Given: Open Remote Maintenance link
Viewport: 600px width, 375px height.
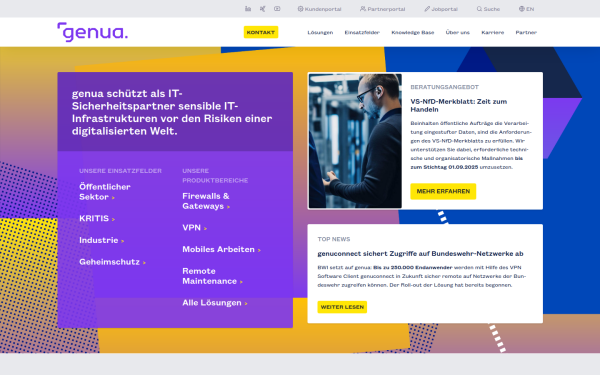Looking at the screenshot, I should 212,276.
